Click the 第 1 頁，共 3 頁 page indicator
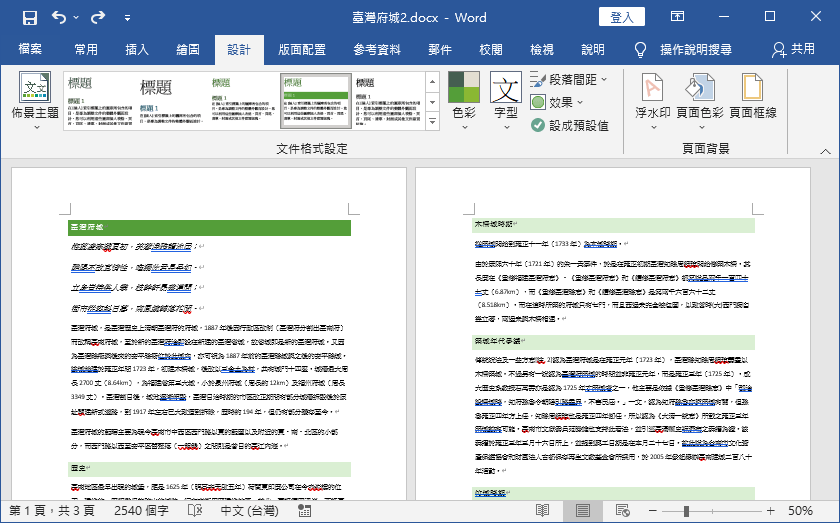840x523 pixels. [x=52, y=511]
